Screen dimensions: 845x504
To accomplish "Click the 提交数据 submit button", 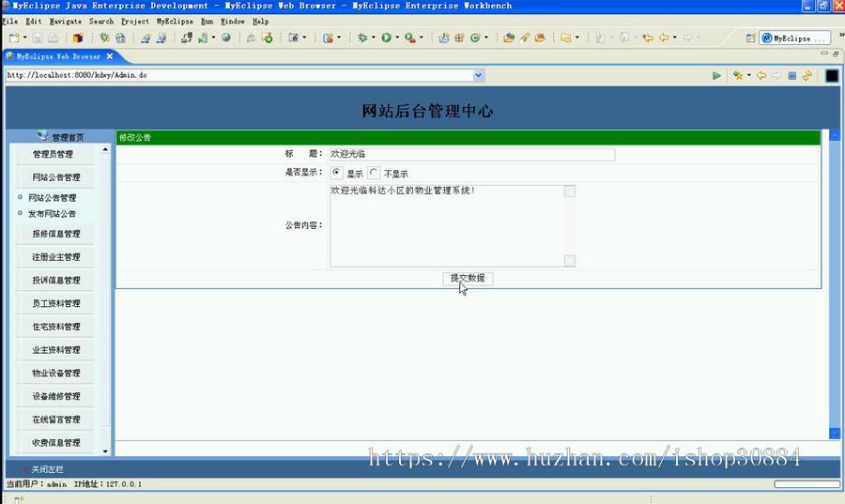I will pos(468,279).
